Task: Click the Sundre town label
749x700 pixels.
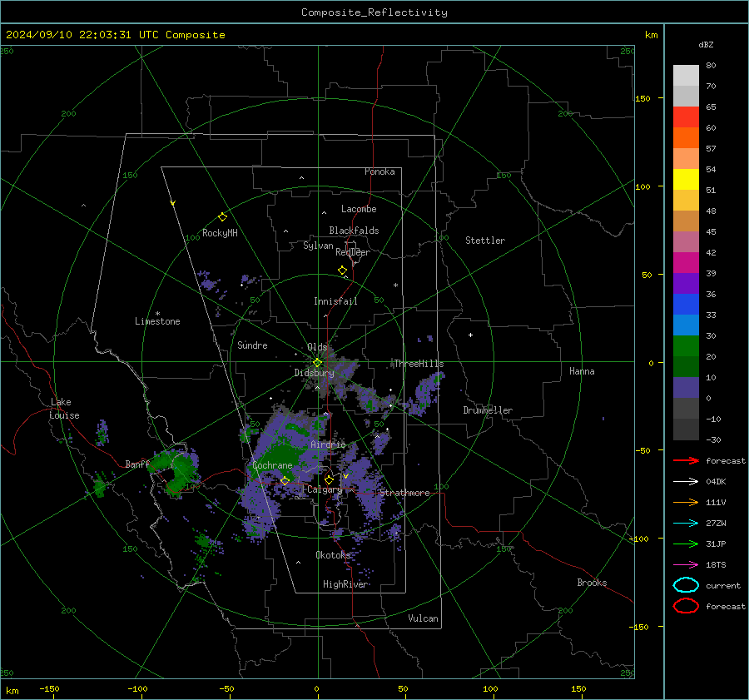Action: 252,345
